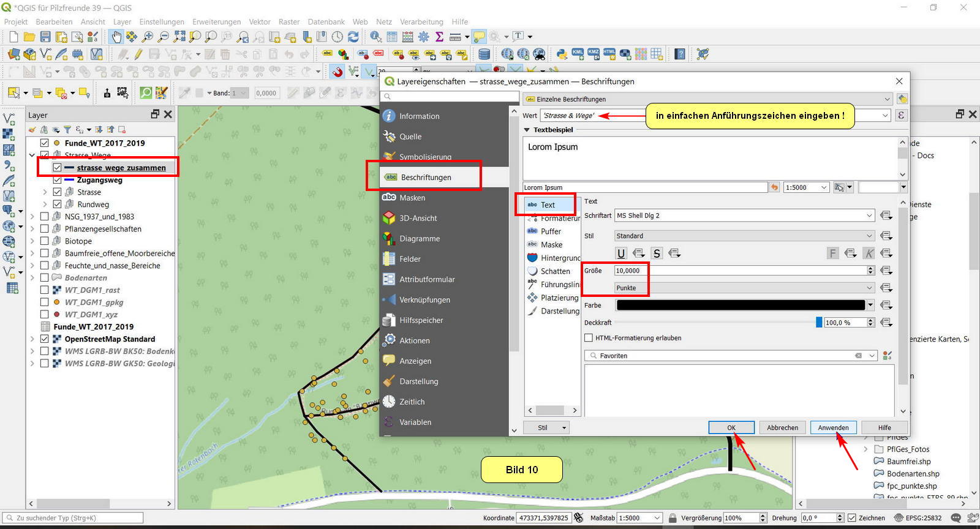Open the expression editor epsilon button
This screenshot has height=529, width=980.
coord(901,116)
